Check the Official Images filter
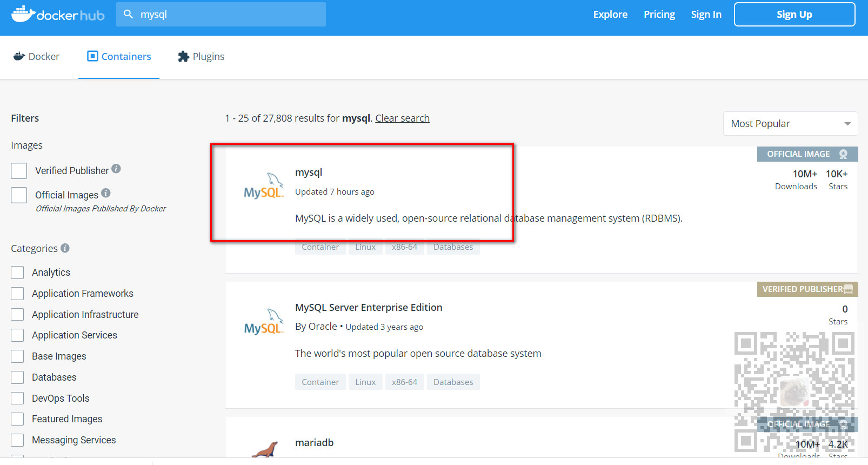Viewport: 868px width, 465px height. click(19, 195)
